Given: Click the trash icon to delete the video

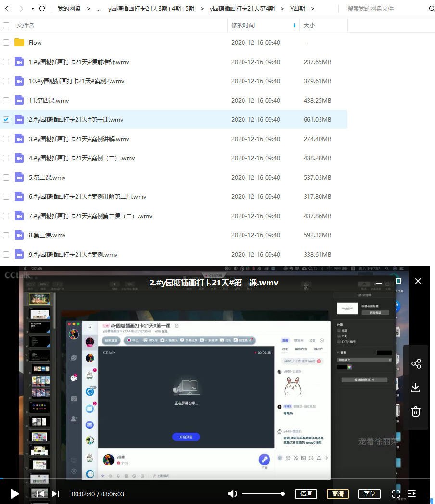Looking at the screenshot, I should [416, 412].
